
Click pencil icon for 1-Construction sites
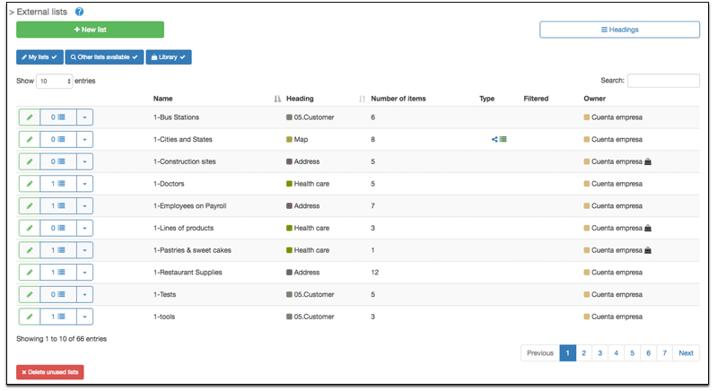tap(29, 162)
